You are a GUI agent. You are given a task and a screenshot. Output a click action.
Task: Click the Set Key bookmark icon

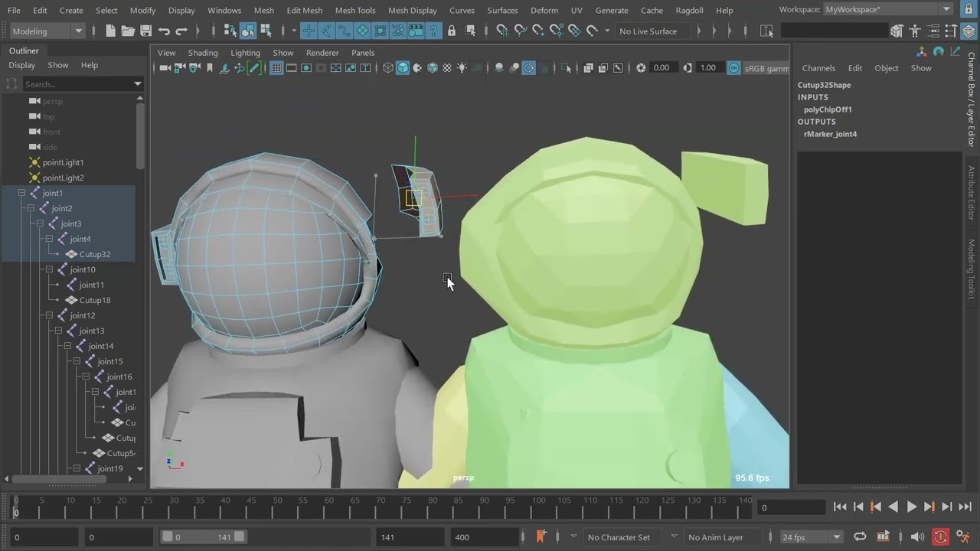point(541,536)
